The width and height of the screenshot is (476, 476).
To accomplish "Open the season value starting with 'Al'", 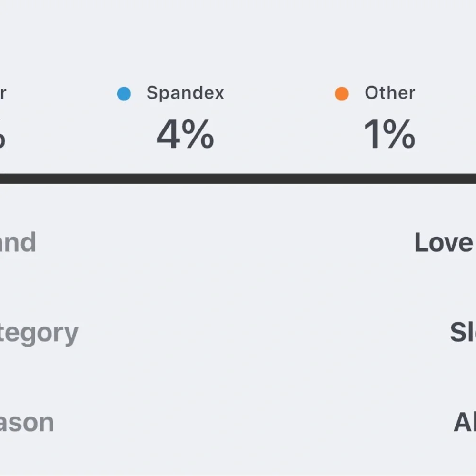I will point(465,422).
